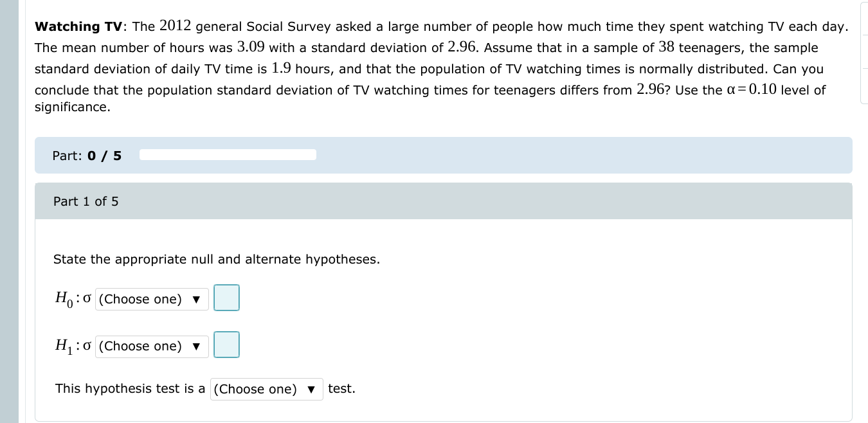The width and height of the screenshot is (868, 423).
Task: Select the Part 1 of 5 header
Action: [86, 201]
